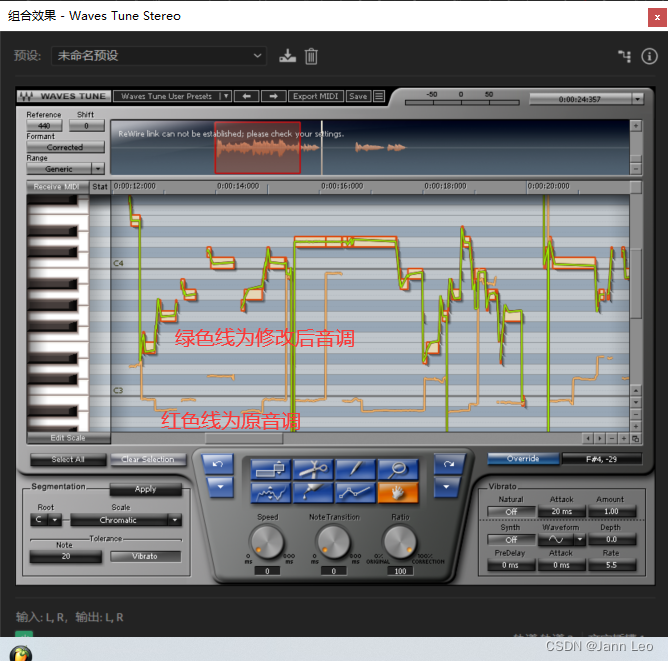Image resolution: width=668 pixels, height=661 pixels.
Task: Toggle Receive MIDI button
Action: (57, 187)
